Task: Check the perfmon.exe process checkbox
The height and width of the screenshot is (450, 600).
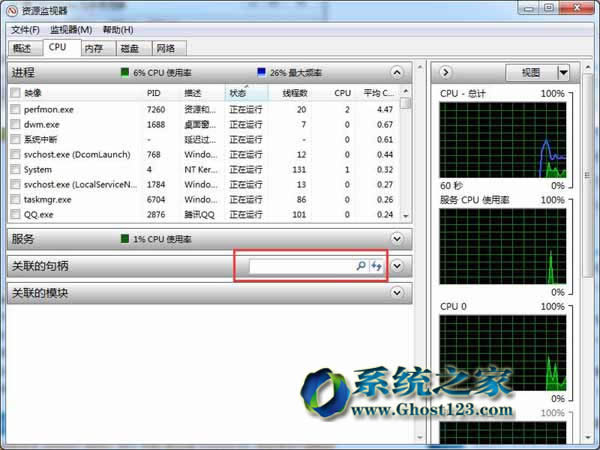Action: coord(15,109)
